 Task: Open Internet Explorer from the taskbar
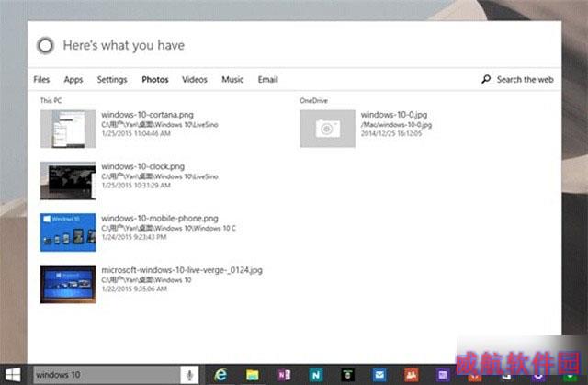click(220, 375)
